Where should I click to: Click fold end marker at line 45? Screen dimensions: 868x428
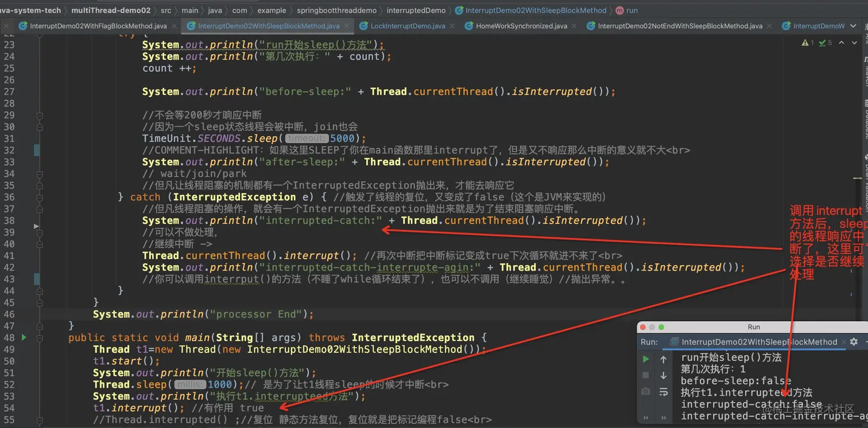(x=40, y=302)
